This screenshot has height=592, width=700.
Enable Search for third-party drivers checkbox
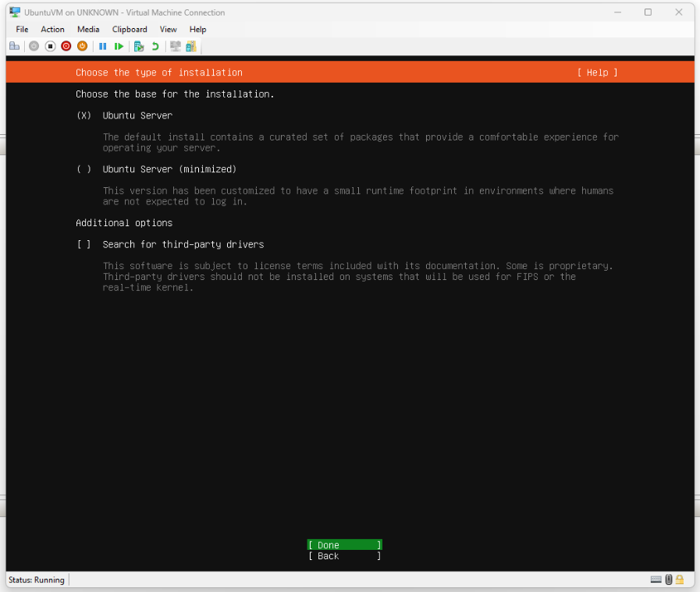(x=84, y=244)
